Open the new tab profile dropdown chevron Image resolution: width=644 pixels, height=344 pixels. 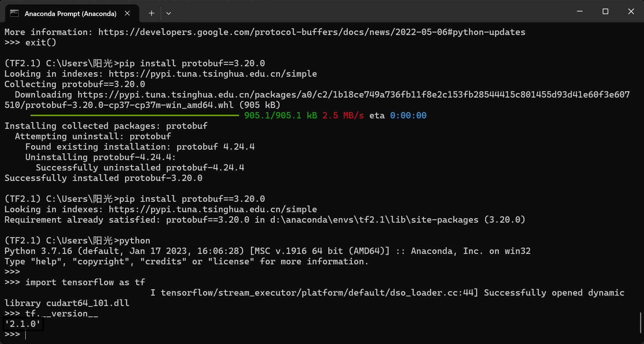click(x=169, y=13)
